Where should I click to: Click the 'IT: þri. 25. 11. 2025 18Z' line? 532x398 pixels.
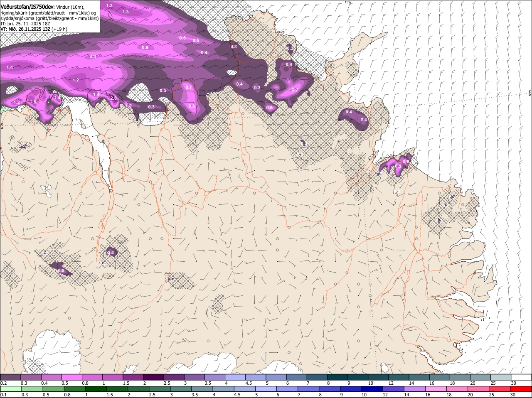[25, 24]
